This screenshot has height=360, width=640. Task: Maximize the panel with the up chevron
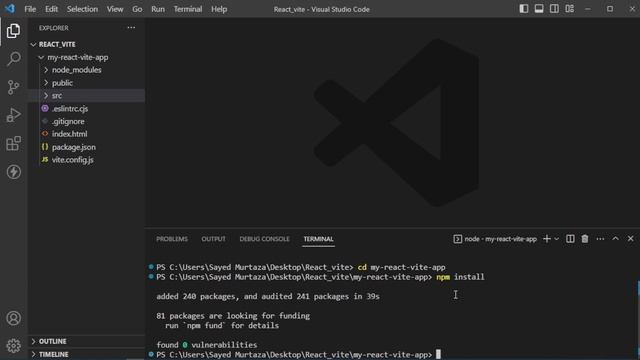(615, 239)
